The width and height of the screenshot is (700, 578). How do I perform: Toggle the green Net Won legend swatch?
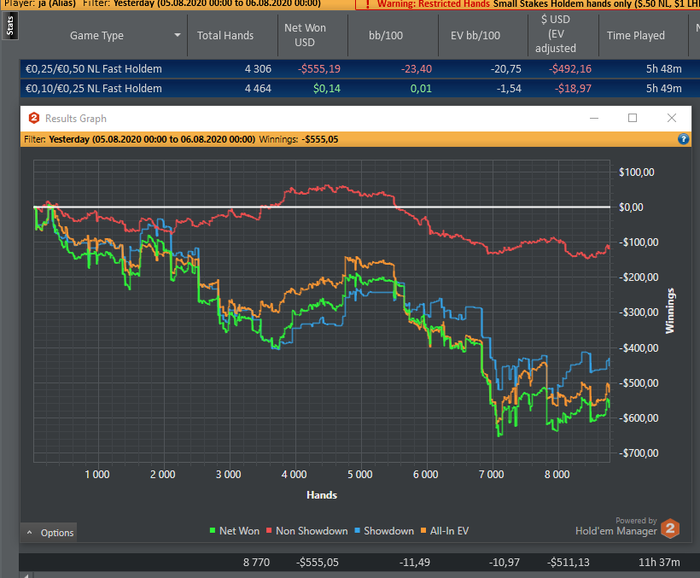click(212, 531)
